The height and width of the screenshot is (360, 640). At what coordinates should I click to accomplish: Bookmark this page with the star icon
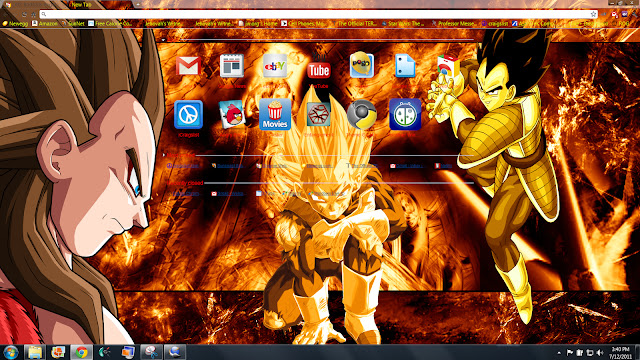pos(593,14)
